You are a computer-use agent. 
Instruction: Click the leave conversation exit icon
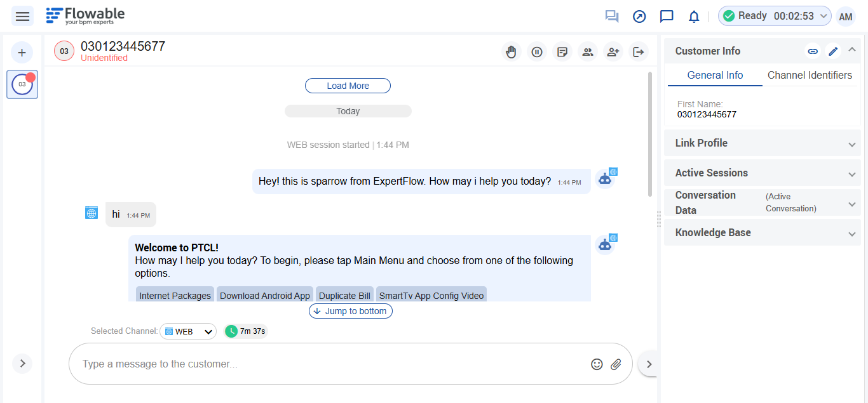(x=639, y=52)
